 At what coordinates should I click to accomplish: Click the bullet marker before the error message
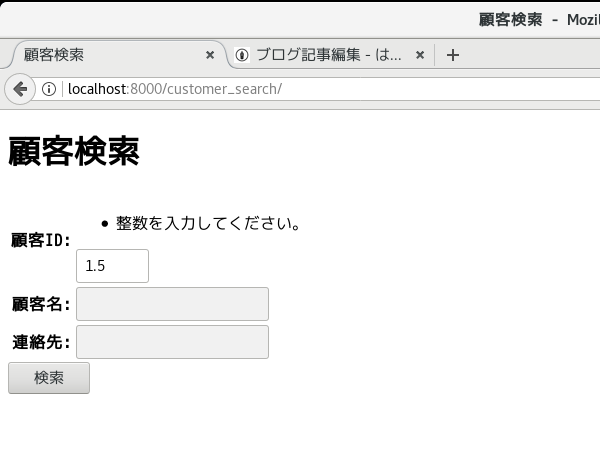point(105,223)
